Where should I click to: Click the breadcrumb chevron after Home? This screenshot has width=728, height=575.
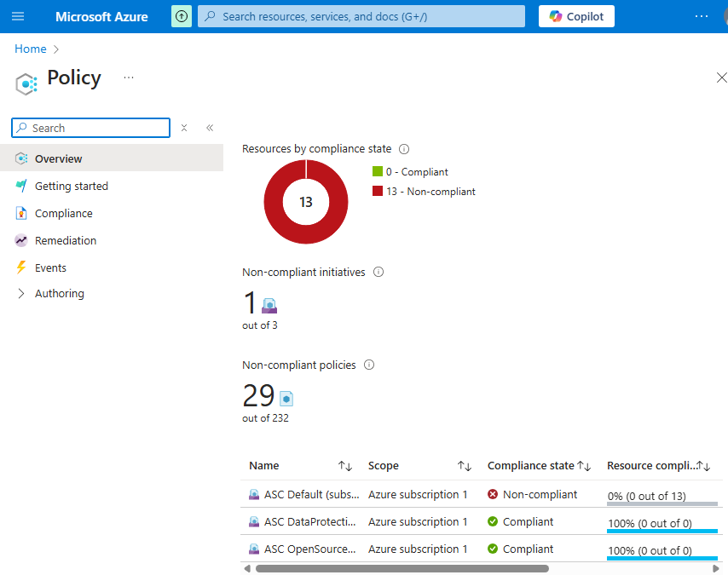56,49
